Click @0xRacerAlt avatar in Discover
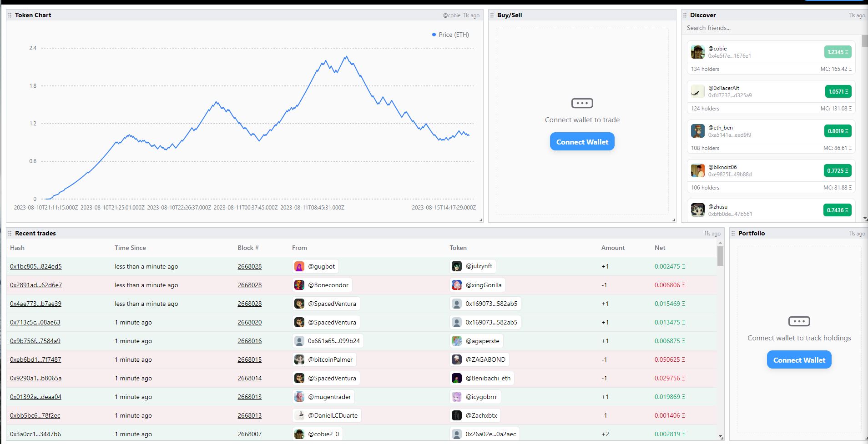 coord(698,91)
